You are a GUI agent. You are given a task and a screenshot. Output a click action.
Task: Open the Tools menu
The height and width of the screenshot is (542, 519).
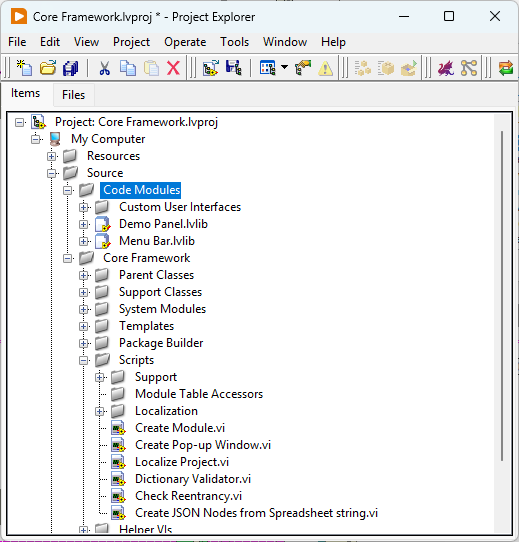pyautogui.click(x=234, y=42)
